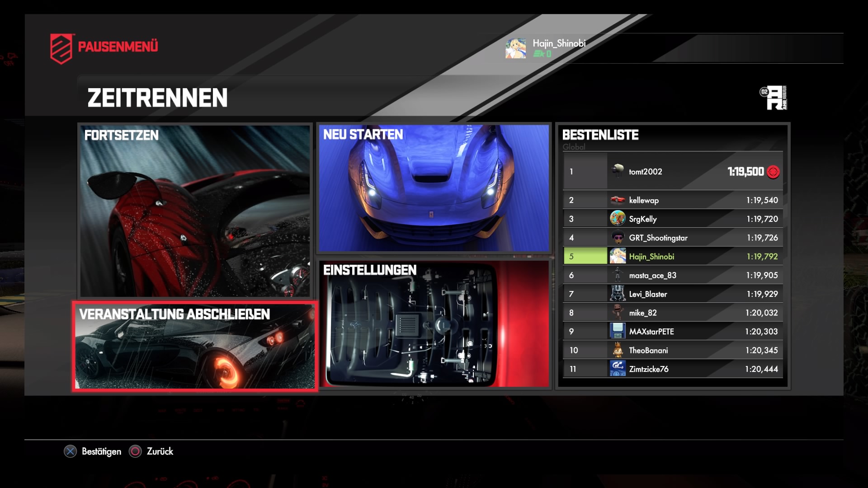Click the time 1:19,720

pos(762,219)
